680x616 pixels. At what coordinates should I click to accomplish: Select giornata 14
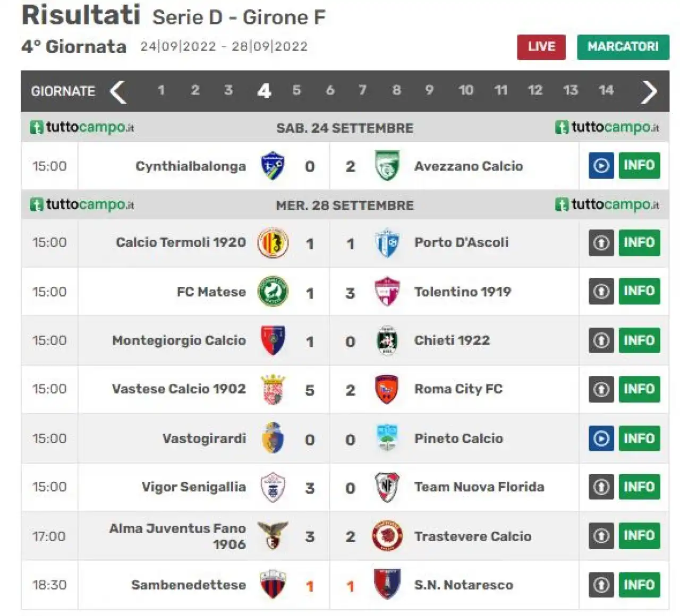[606, 90]
